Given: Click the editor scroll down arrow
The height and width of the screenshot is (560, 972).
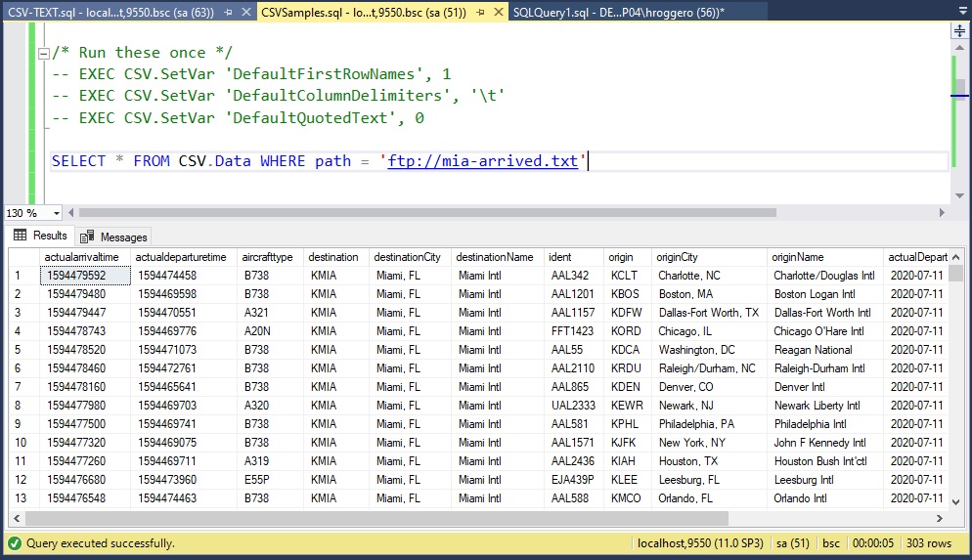Looking at the screenshot, I should pyautogui.click(x=959, y=195).
